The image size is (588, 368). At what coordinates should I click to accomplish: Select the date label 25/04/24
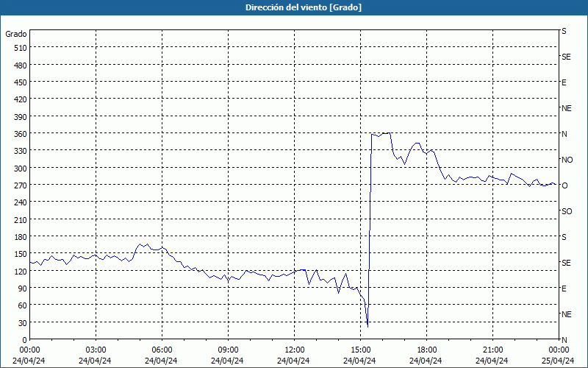tap(559, 361)
